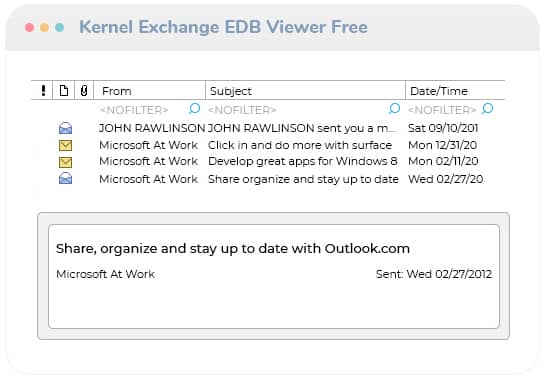
Task: Click Microsoft At Work sender in 12/31 row
Action: [x=148, y=145]
